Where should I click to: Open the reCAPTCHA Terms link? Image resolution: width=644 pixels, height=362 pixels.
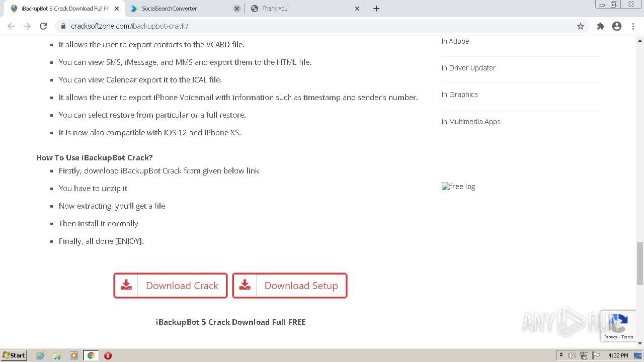pyautogui.click(x=627, y=337)
